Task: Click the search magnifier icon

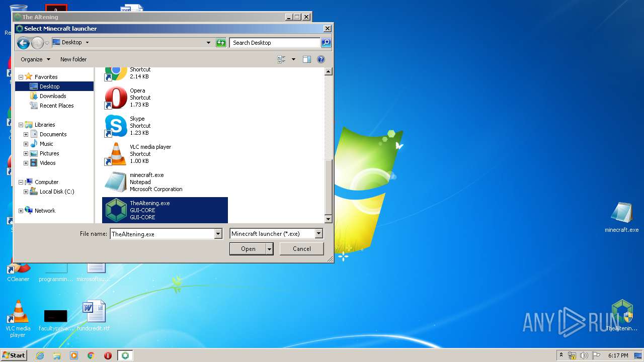Action: point(326,43)
